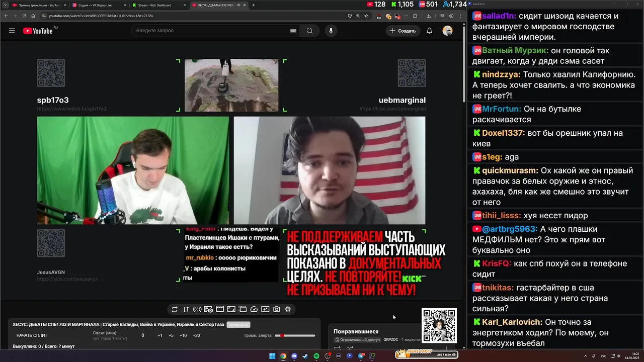This screenshot has width=644, height=362.
Task: Start voice search with microphone icon
Action: pyautogui.click(x=331, y=31)
